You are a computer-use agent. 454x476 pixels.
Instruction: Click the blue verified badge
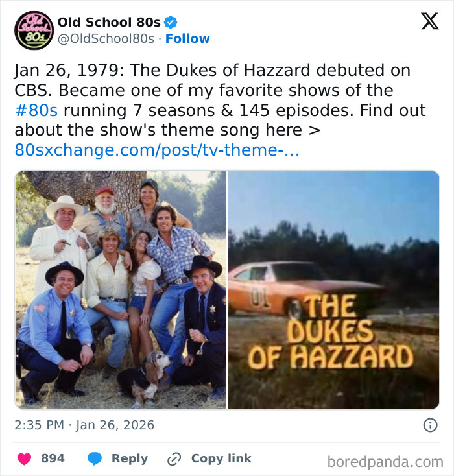[x=171, y=22]
